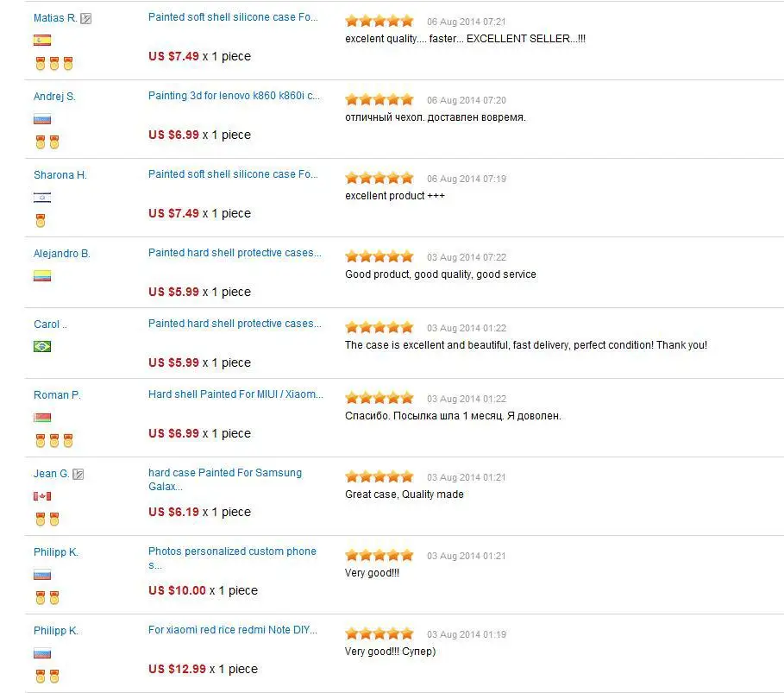
Task: Click the Belarus flag under Roman P.
Action: [42, 418]
